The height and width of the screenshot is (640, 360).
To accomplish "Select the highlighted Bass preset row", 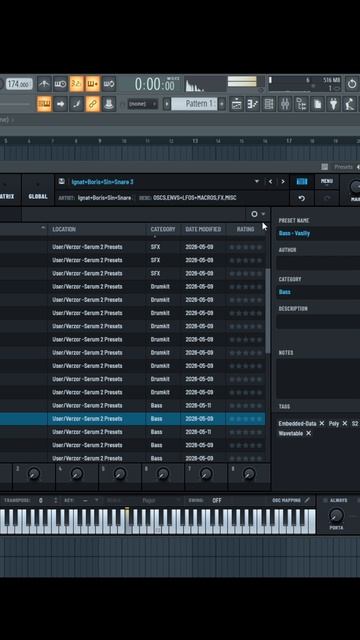I will tap(133, 419).
